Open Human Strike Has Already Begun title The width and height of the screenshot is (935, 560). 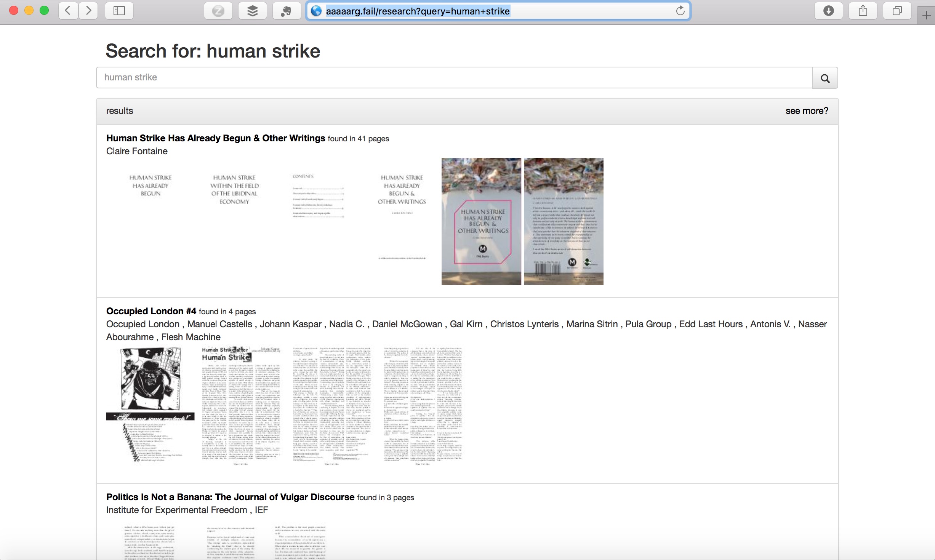tap(216, 138)
